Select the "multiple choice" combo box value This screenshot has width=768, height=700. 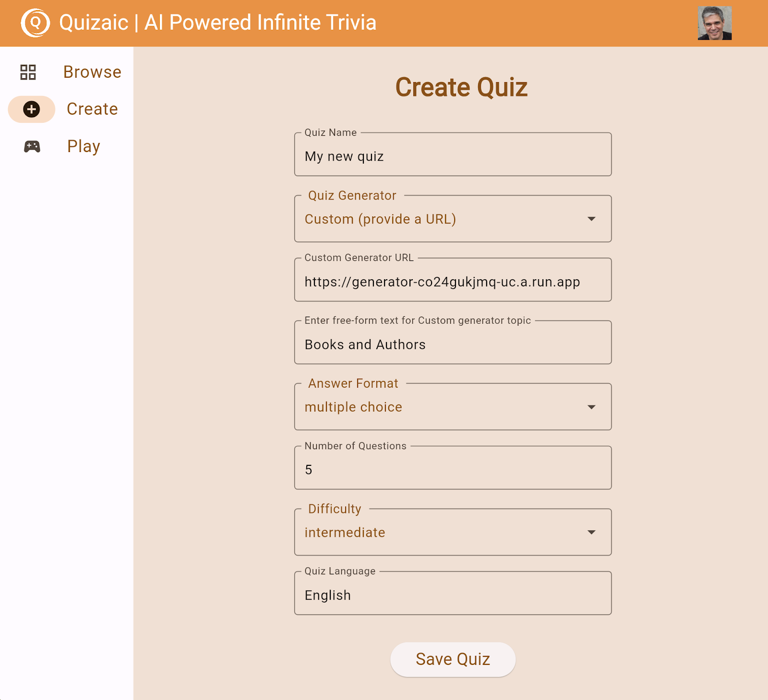point(353,407)
